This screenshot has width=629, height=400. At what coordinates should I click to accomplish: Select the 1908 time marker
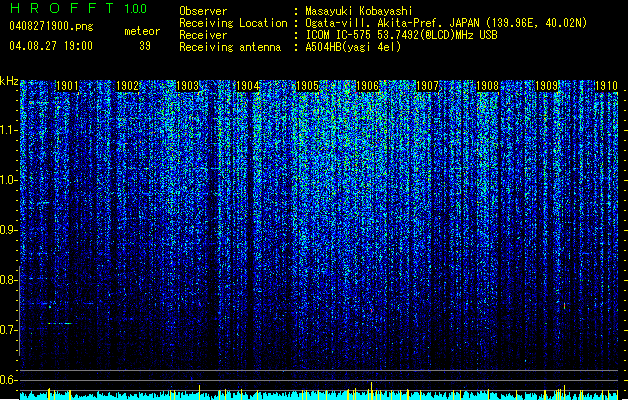487,86
